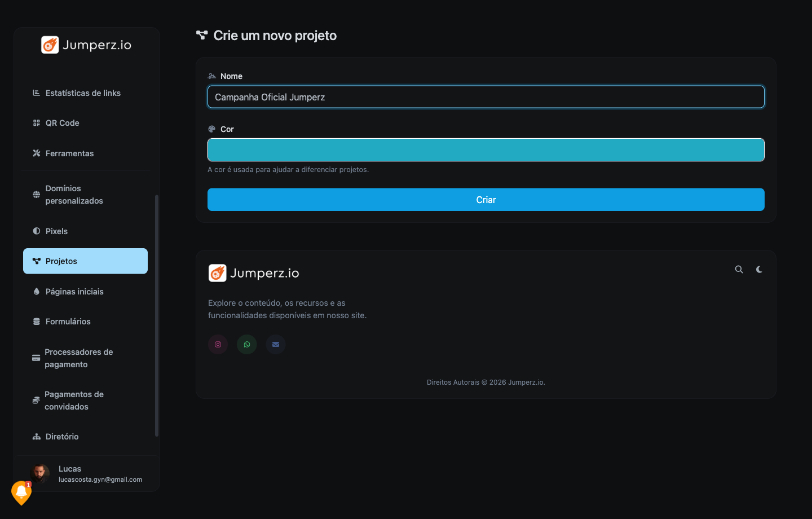Focus the Nome input field
This screenshot has width=812, height=519.
point(486,96)
